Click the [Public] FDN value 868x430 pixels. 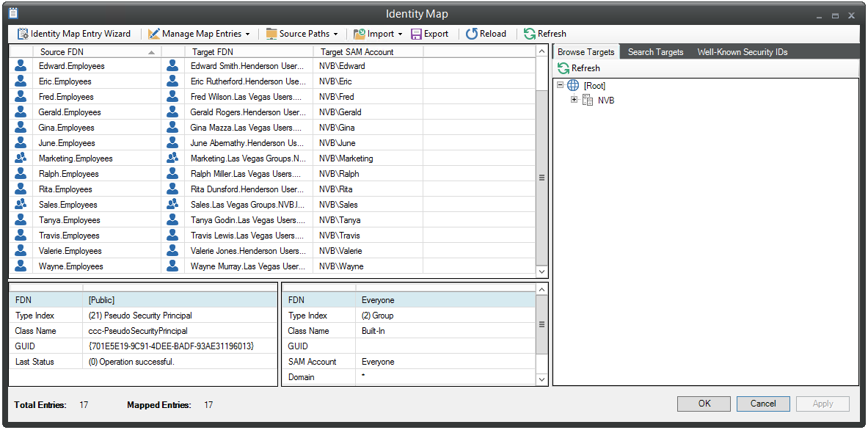click(101, 300)
